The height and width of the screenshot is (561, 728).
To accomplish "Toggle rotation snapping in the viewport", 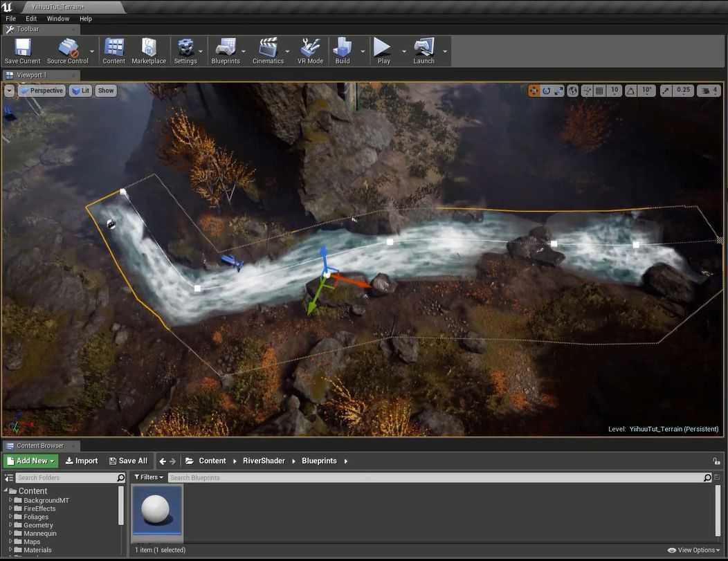I will (x=630, y=91).
